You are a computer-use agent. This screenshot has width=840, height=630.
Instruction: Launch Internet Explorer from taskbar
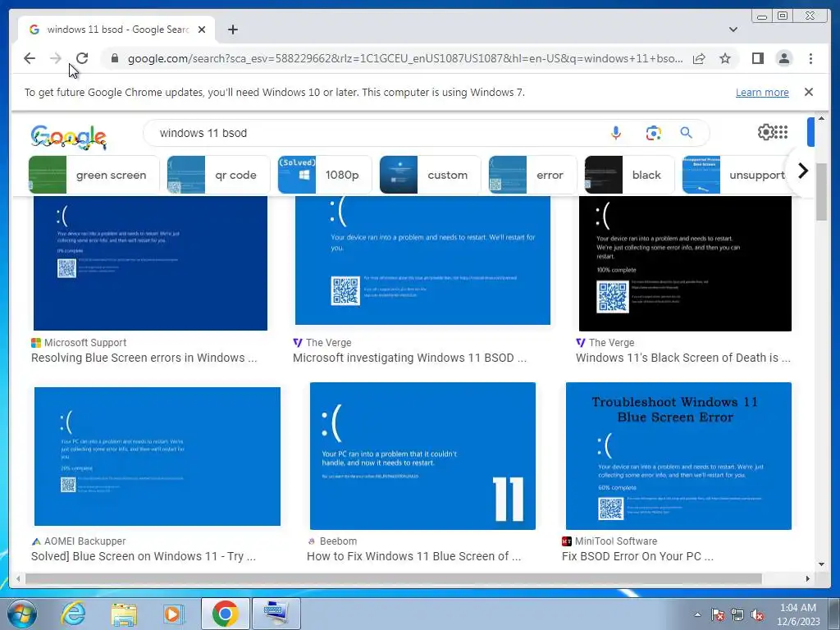(x=73, y=614)
